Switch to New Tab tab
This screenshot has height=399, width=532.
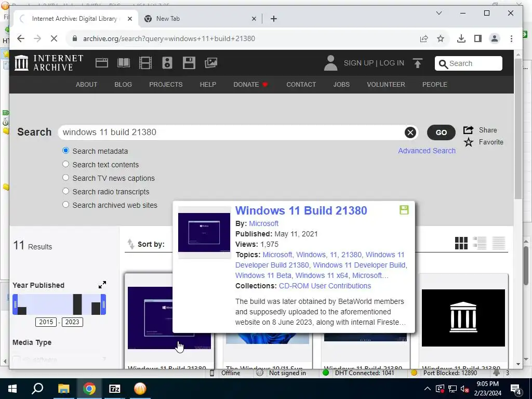pos(201,19)
